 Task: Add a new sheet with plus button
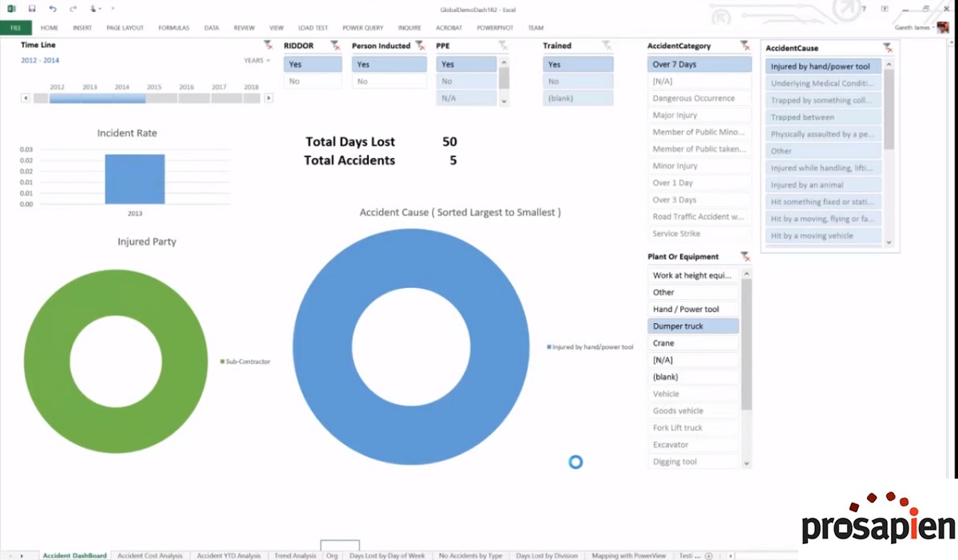point(708,555)
